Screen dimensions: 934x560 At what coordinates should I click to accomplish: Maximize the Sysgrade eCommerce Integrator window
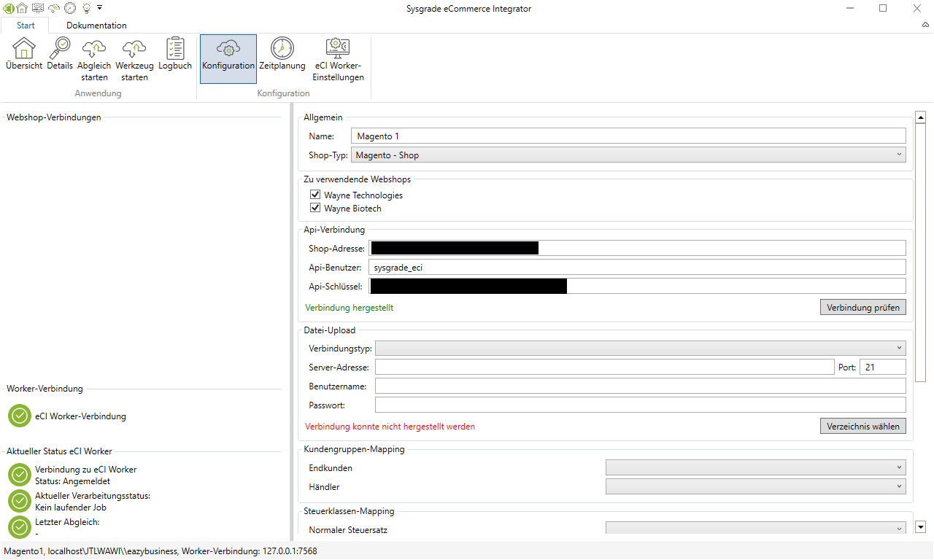[x=883, y=8]
